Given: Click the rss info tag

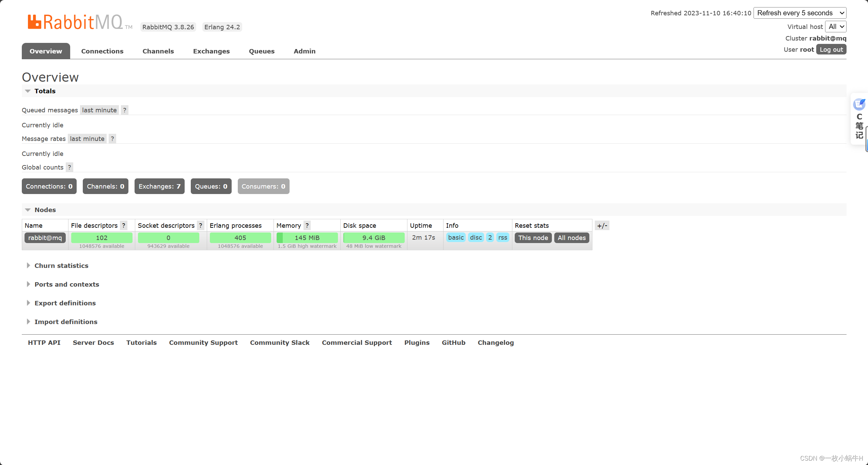Looking at the screenshot, I should point(503,238).
